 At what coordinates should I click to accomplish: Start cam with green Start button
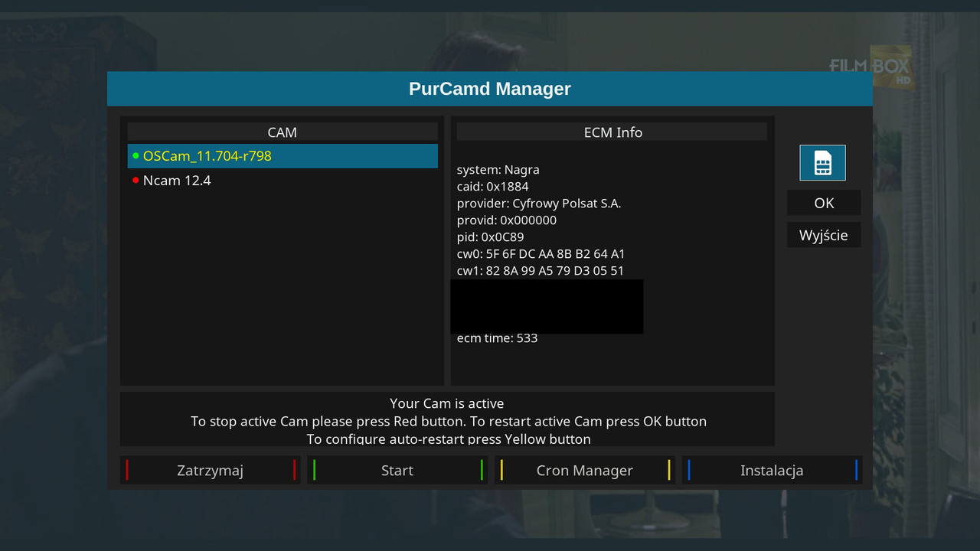tap(397, 470)
